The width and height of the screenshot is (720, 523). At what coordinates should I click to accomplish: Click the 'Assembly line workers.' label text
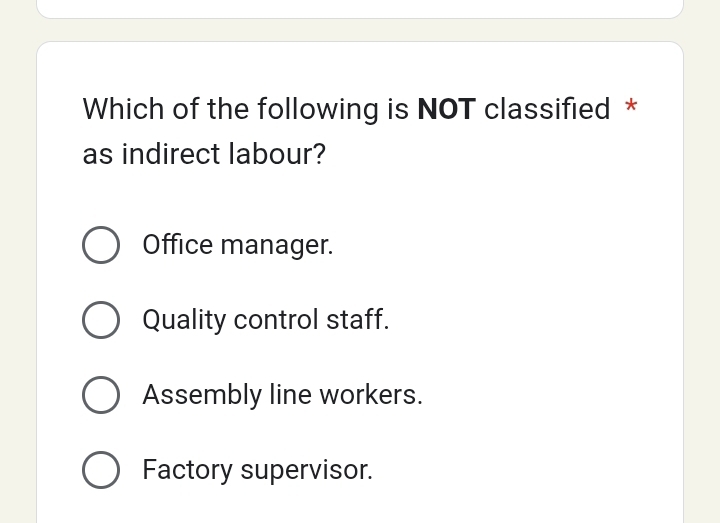point(282,395)
